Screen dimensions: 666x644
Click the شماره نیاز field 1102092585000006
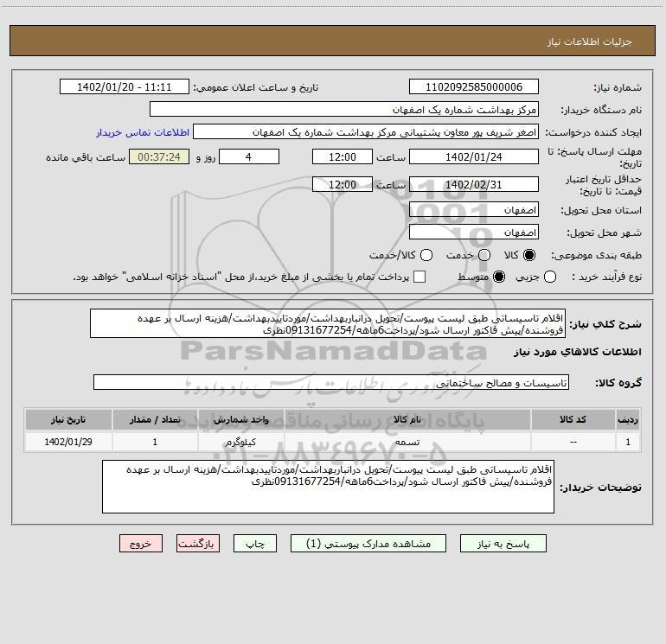pos(474,87)
